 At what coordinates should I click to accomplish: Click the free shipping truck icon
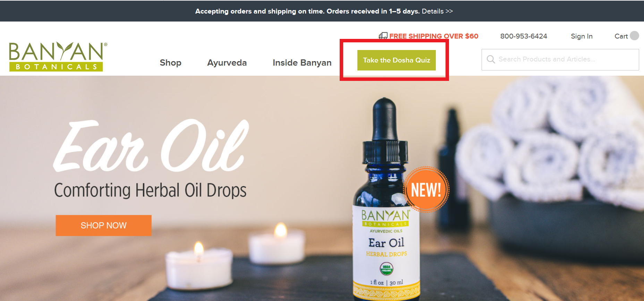click(383, 36)
